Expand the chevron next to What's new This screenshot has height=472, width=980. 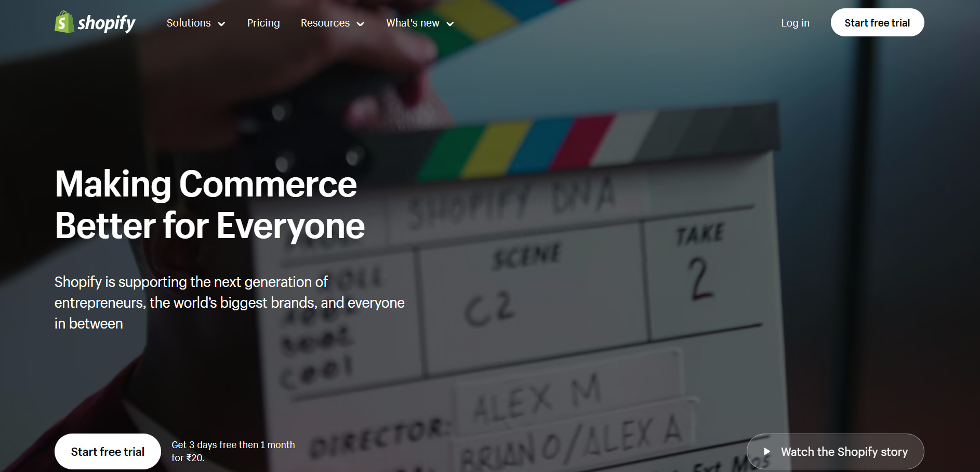point(451,24)
